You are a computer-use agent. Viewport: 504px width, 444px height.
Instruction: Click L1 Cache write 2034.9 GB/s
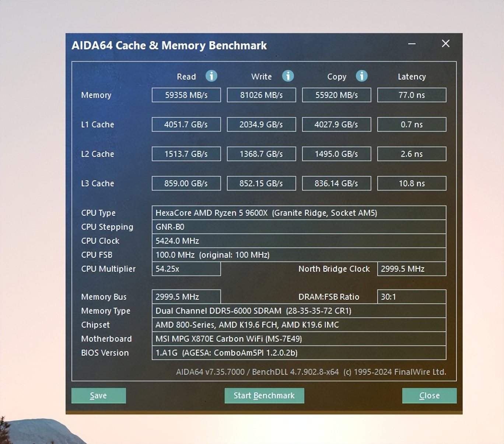click(x=262, y=124)
